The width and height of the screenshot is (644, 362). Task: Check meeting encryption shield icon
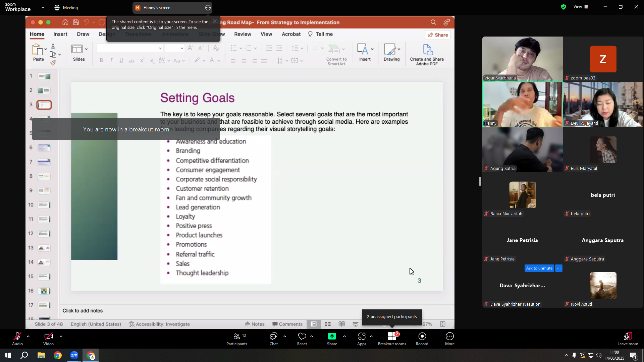pyautogui.click(x=563, y=7)
